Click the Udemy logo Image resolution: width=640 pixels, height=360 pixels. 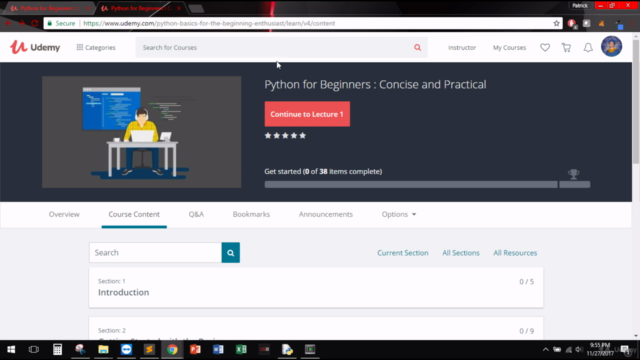pos(35,47)
